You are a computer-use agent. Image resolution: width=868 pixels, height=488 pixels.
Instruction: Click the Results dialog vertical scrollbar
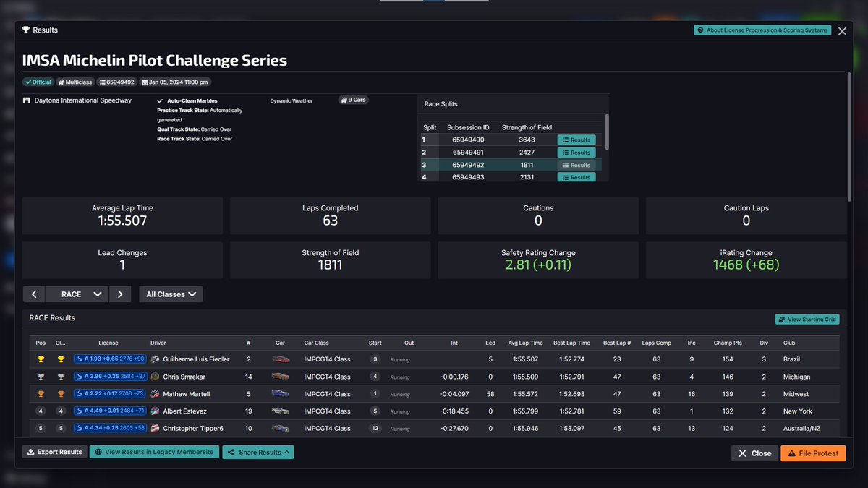[x=849, y=137]
